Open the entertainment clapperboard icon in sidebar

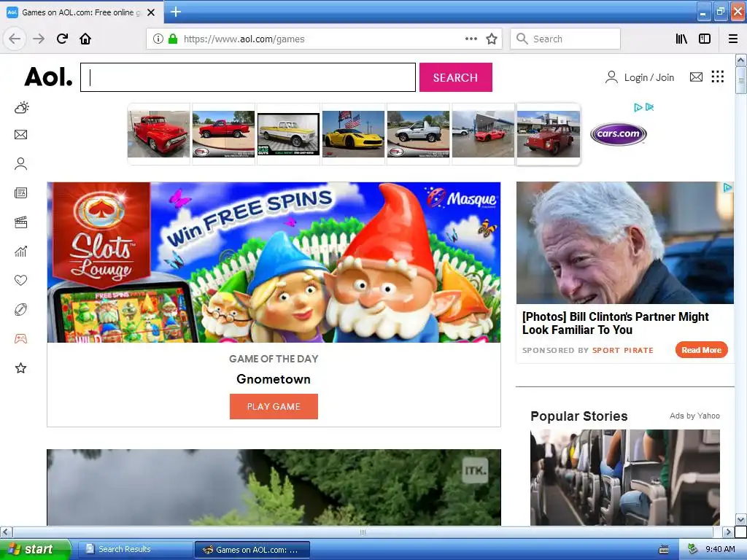pos(21,222)
